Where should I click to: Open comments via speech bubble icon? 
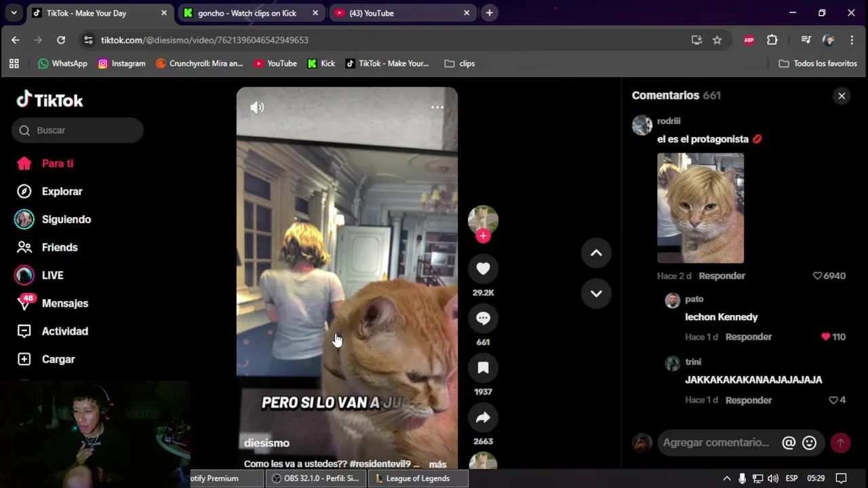pos(483,319)
